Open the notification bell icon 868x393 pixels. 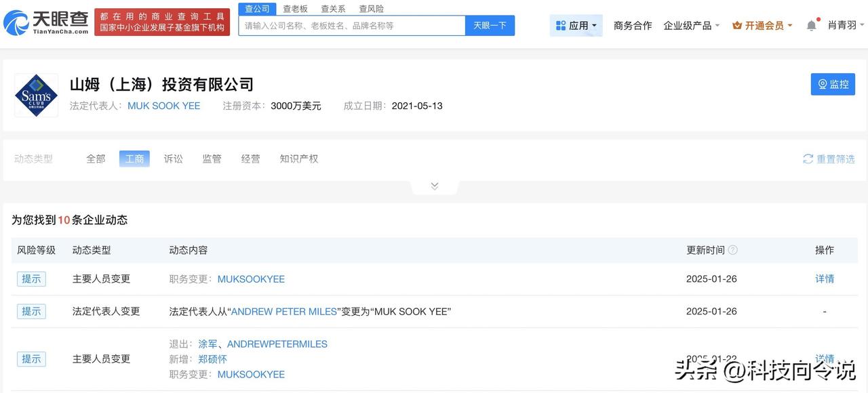[811, 25]
